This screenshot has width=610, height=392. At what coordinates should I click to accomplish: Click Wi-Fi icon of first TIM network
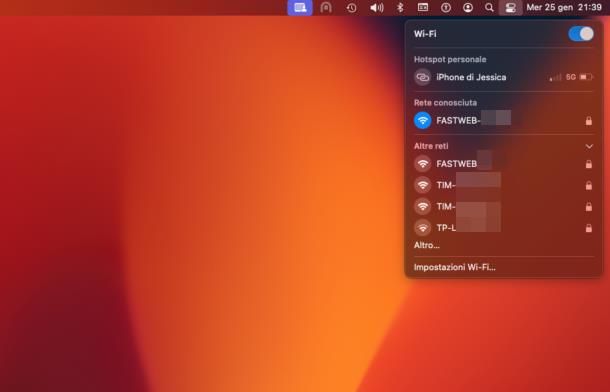click(x=422, y=185)
